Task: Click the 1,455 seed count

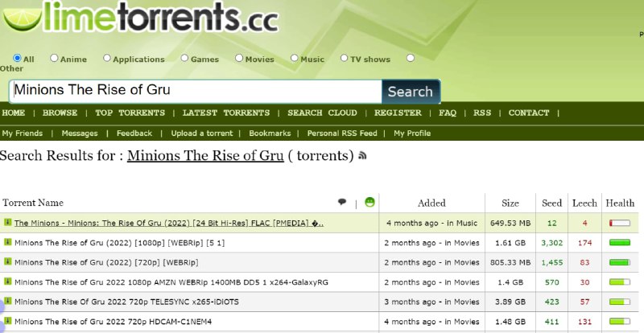Action: pyautogui.click(x=551, y=262)
